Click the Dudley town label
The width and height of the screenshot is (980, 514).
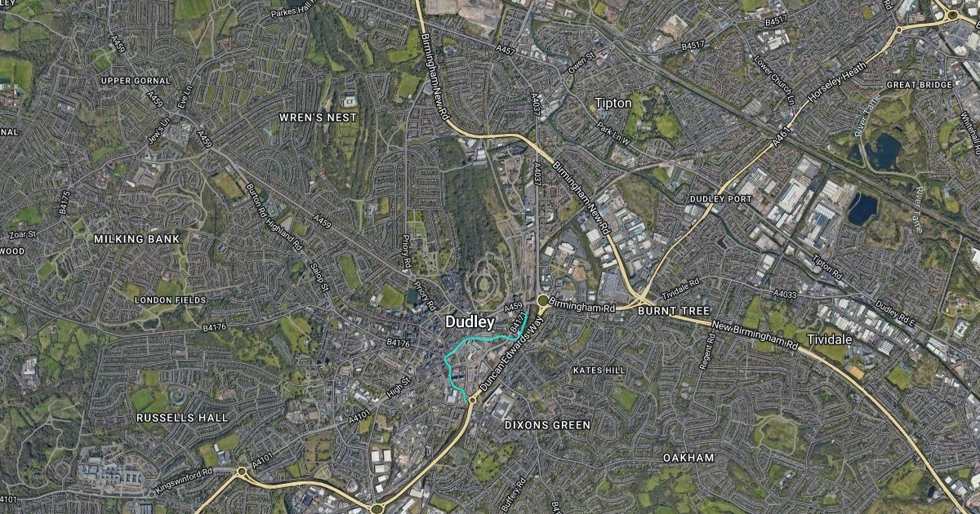(470, 323)
